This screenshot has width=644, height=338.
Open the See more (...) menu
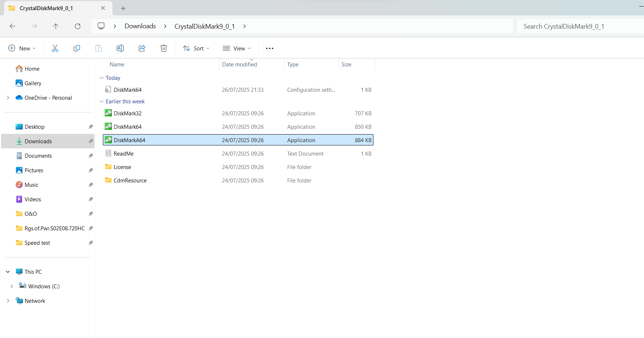click(x=269, y=48)
